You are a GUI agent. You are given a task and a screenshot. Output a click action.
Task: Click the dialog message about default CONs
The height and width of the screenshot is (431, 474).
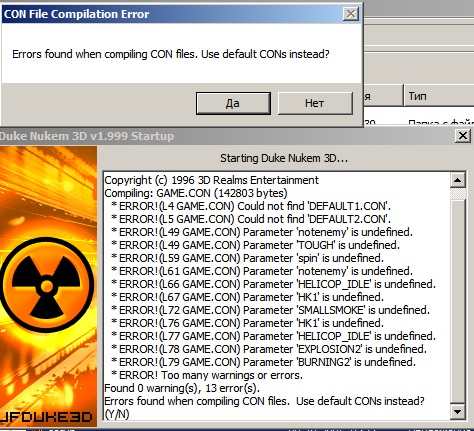click(x=171, y=54)
